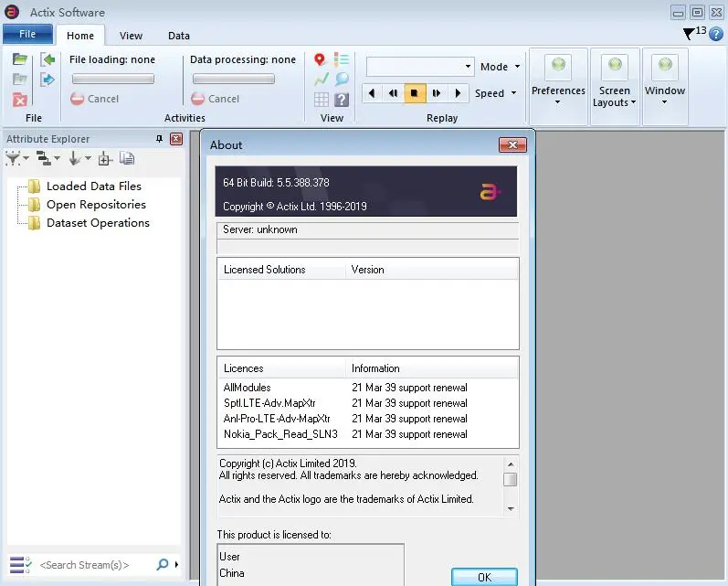
Task: Close the About dialog
Action: tap(512, 145)
